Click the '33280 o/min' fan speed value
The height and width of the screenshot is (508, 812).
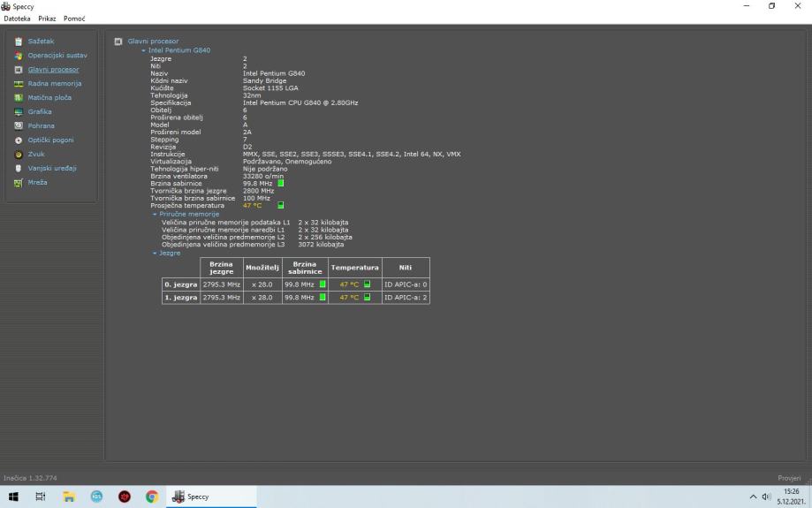point(263,176)
